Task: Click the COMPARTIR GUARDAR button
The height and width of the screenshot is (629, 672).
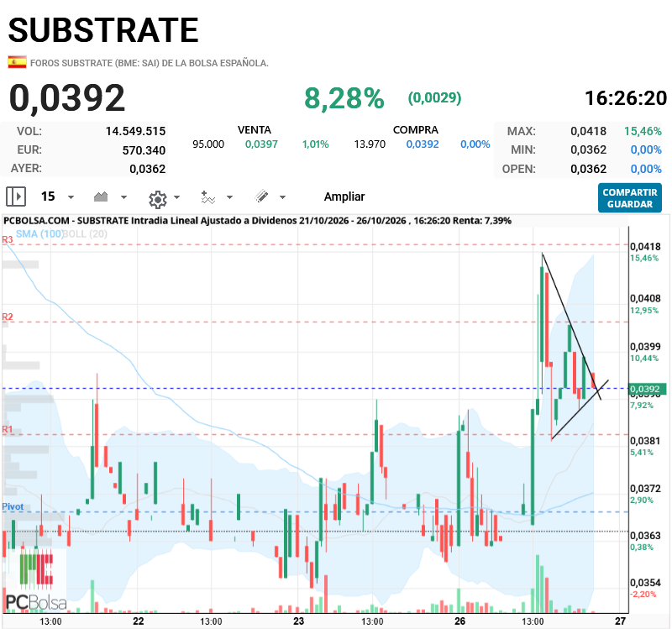Action: pyautogui.click(x=629, y=198)
